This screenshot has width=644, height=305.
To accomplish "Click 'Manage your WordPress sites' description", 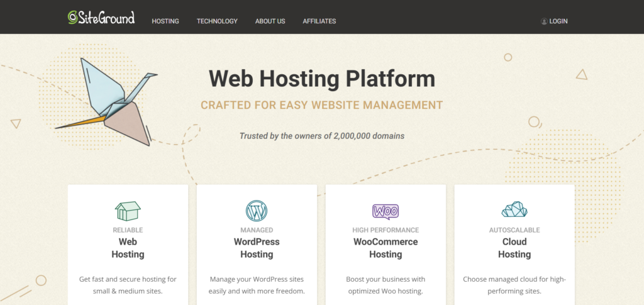I will pos(257,286).
